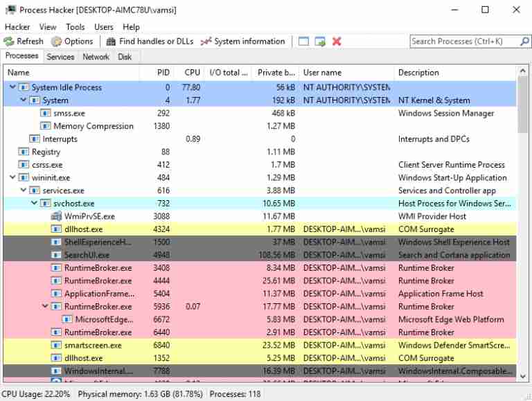Click the red X terminate icon
The height and width of the screenshot is (401, 532).
pyautogui.click(x=337, y=42)
